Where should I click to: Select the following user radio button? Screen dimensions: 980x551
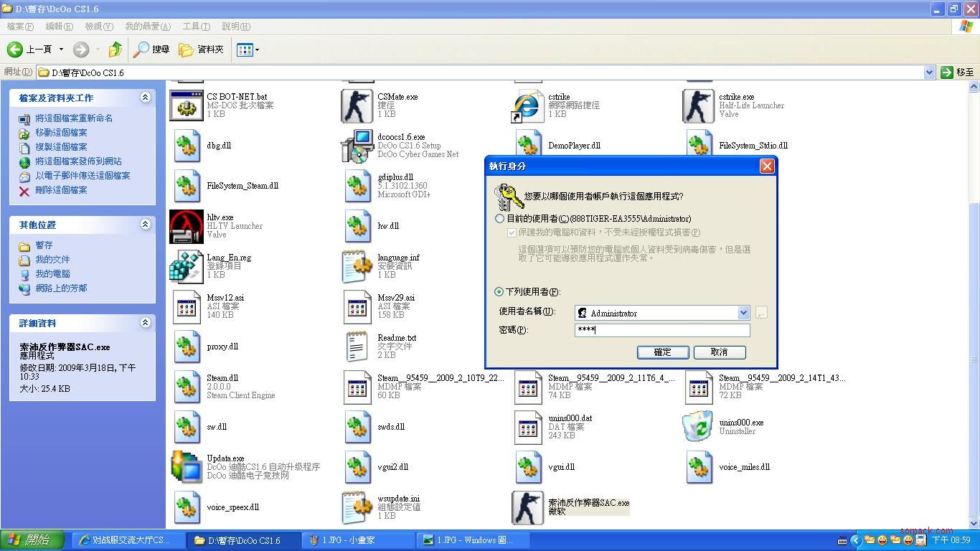499,292
